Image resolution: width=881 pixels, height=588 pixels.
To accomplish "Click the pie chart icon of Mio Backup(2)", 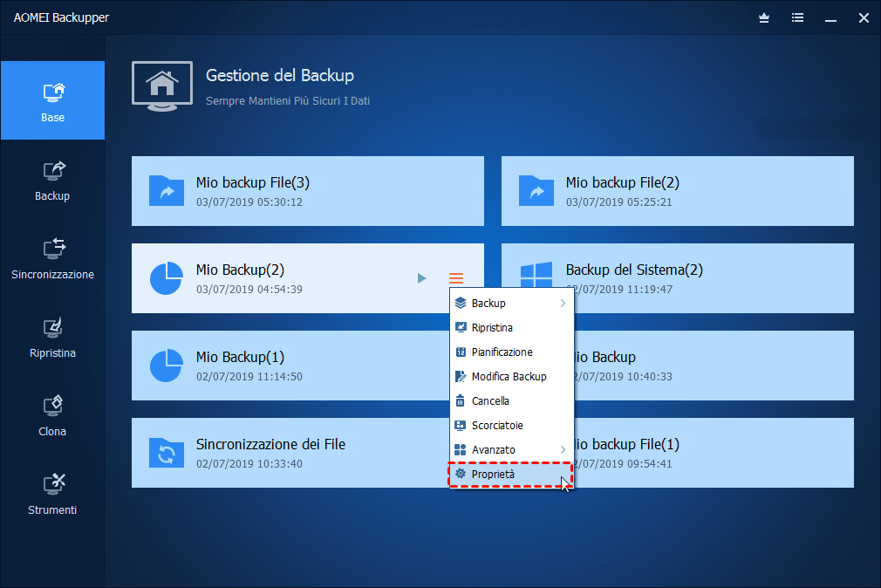I will [167, 278].
